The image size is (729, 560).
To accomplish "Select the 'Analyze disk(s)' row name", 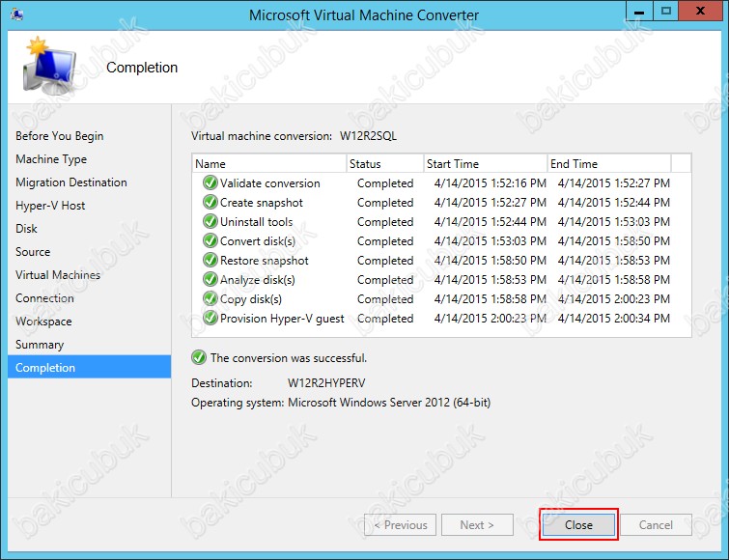I will [x=258, y=280].
